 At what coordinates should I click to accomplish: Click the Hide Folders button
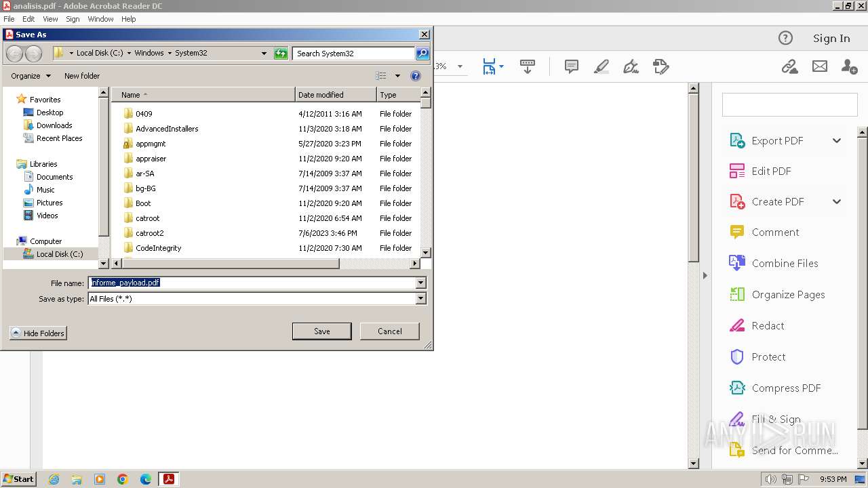[38, 333]
